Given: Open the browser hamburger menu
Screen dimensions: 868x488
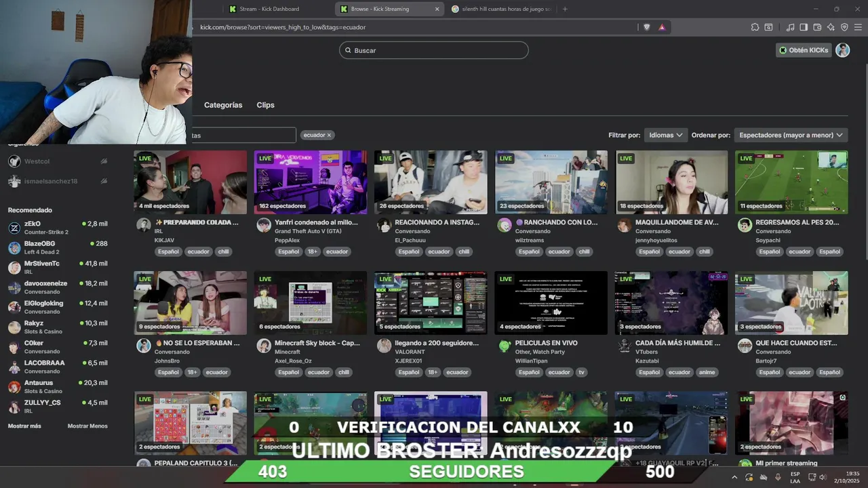Looking at the screenshot, I should coord(858,27).
